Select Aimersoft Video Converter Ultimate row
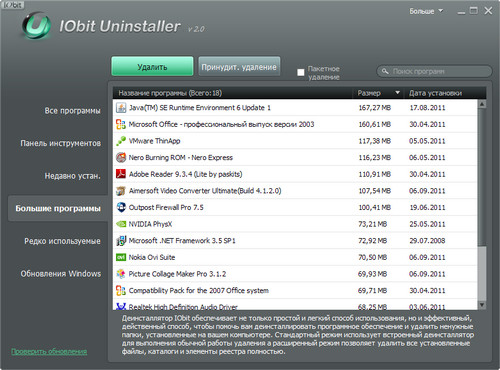Viewport: 500px width, 370px height. coord(295,191)
